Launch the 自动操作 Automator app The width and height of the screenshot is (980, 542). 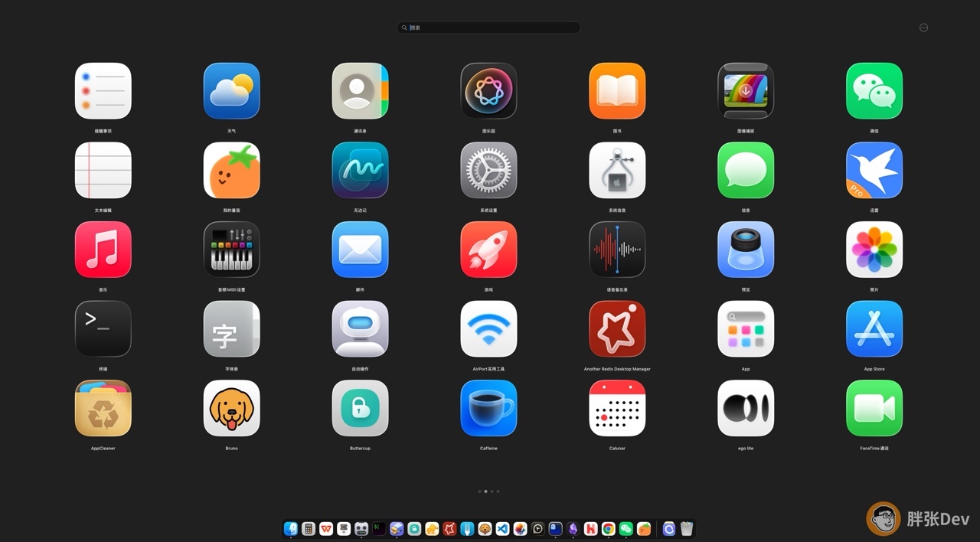(x=361, y=328)
